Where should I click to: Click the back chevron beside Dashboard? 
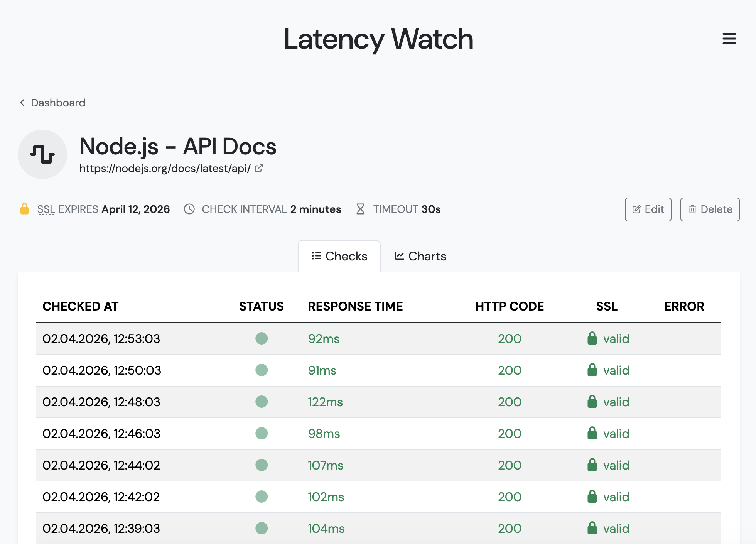coord(22,103)
